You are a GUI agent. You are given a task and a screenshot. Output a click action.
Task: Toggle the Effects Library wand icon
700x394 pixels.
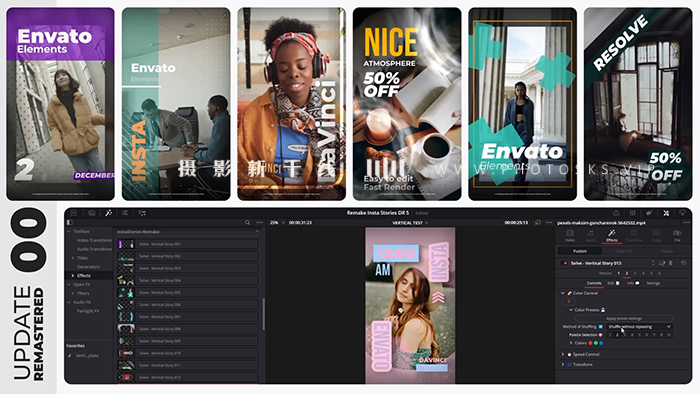(x=108, y=213)
